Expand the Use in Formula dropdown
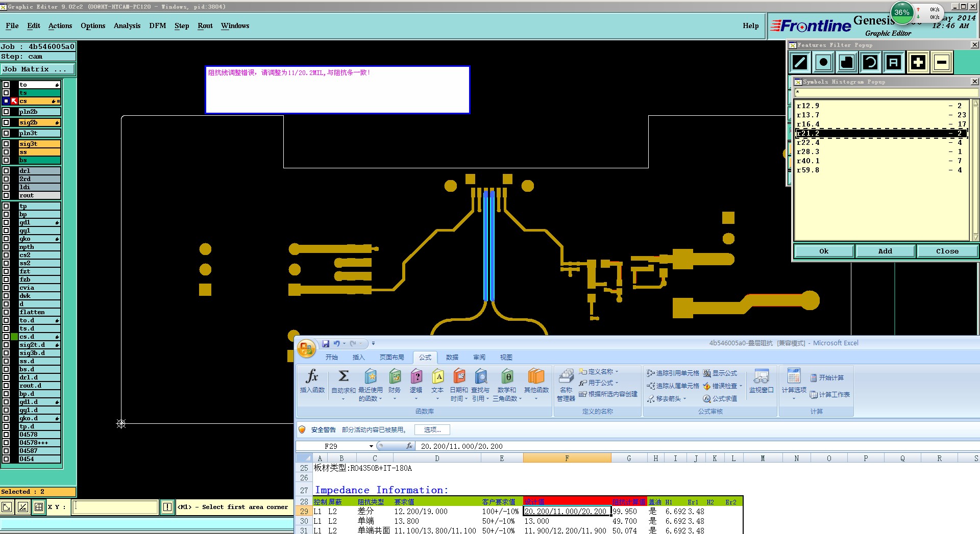Viewport: 980px width, 534px height. (x=617, y=383)
